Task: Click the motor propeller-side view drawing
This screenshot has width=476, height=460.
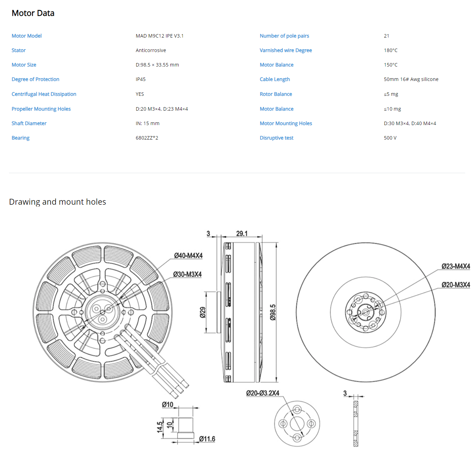Action: coord(365,312)
